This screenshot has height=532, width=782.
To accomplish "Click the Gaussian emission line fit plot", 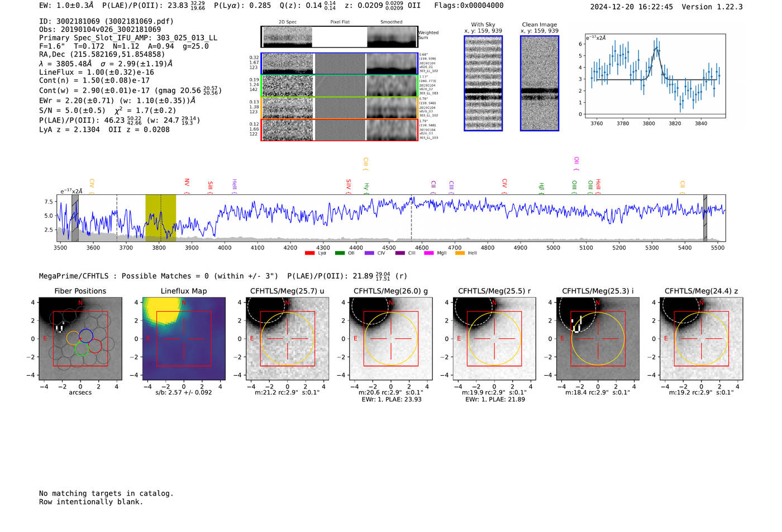I will tap(655, 76).
